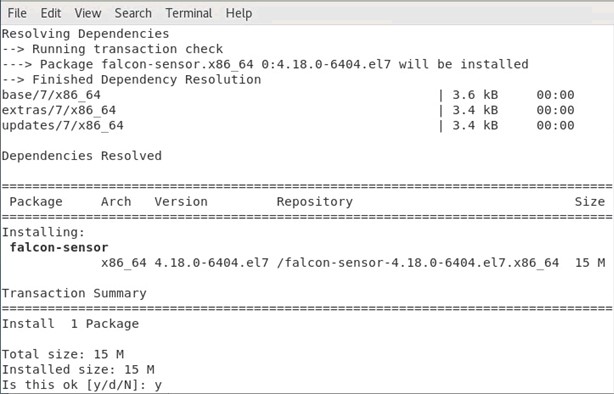Click the bold falcon-sensor package name
This screenshot has width=614, height=394.
tap(59, 248)
